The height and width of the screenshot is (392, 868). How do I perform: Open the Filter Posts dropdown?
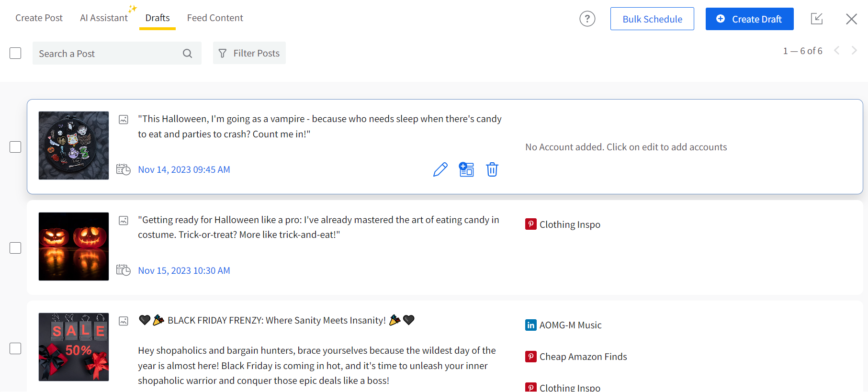point(249,53)
